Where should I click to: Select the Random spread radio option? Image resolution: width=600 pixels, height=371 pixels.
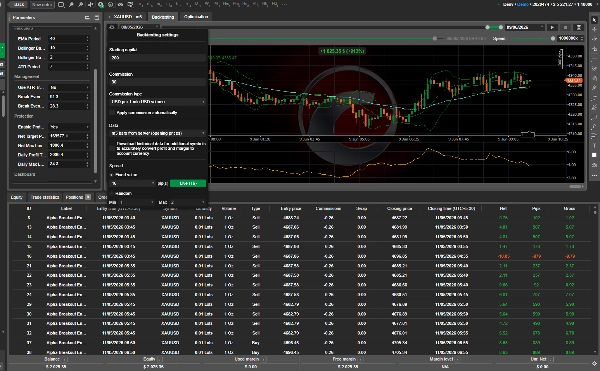coord(112,194)
